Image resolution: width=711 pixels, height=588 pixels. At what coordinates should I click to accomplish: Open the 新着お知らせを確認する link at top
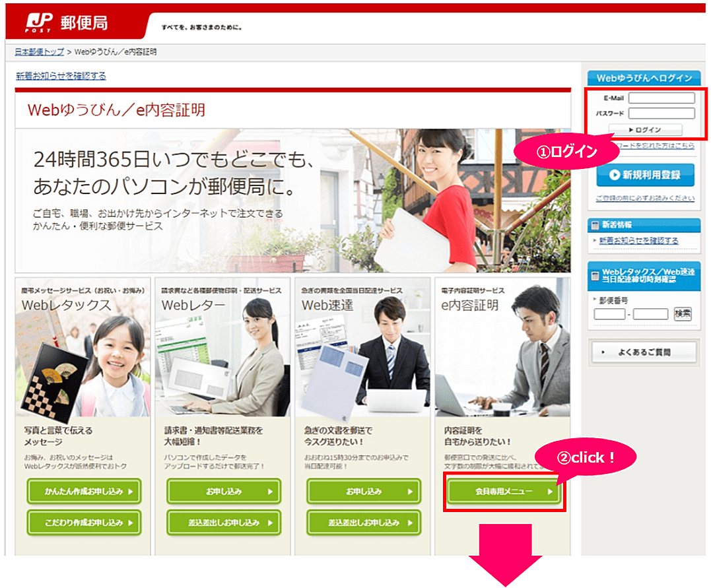(61, 76)
